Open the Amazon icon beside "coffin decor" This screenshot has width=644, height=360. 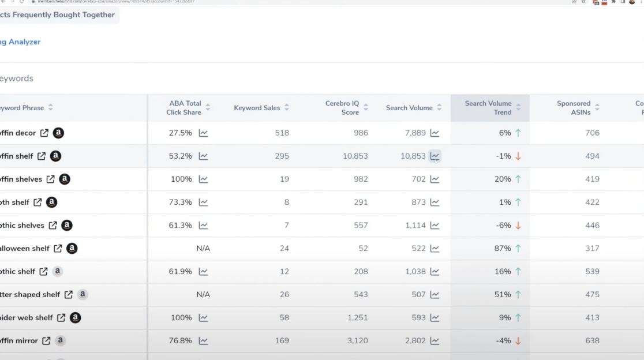pyautogui.click(x=58, y=133)
